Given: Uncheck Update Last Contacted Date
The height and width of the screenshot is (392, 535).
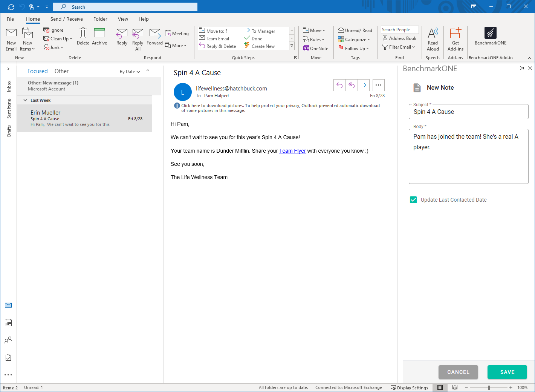Looking at the screenshot, I should click(413, 200).
